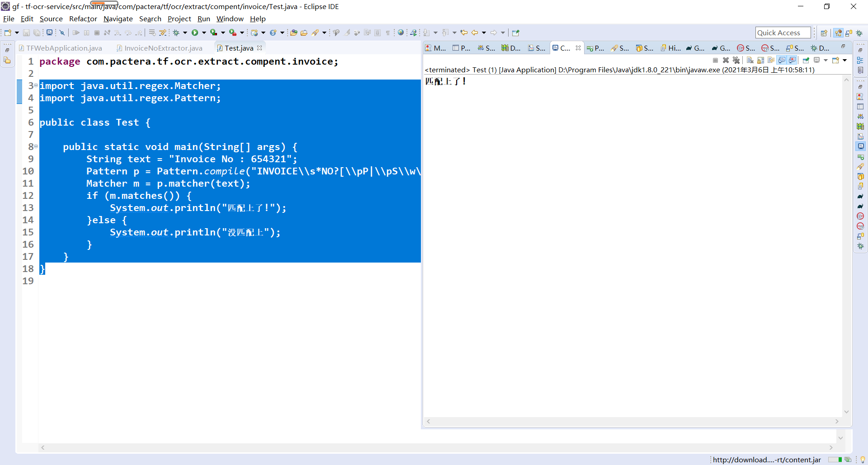Open the Refactor menu
This screenshot has height=465, width=868.
(x=83, y=19)
